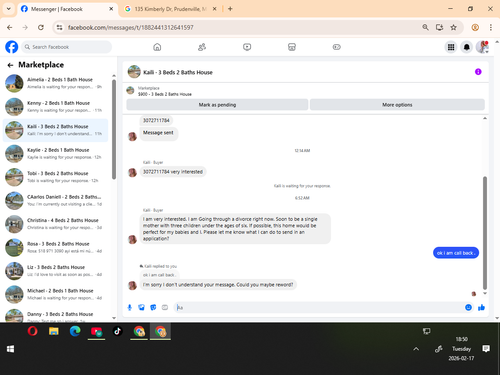Open Tobi - 3 Beds 2 Baths House chat

56,177
